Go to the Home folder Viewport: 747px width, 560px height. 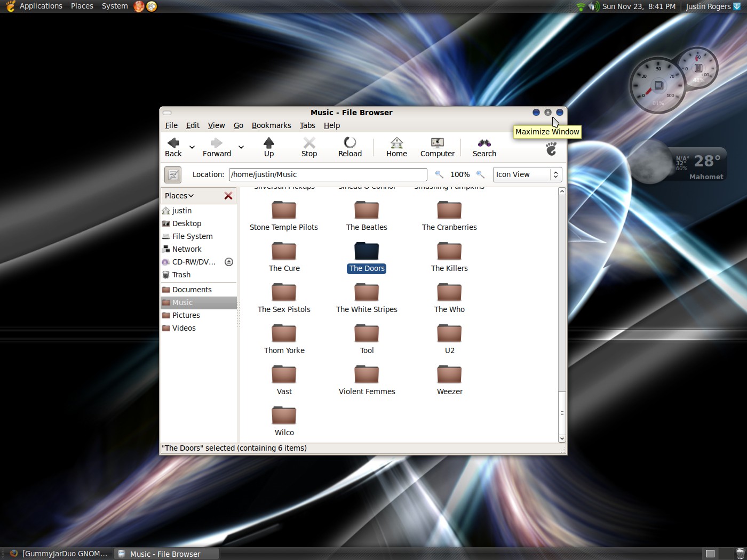click(396, 147)
